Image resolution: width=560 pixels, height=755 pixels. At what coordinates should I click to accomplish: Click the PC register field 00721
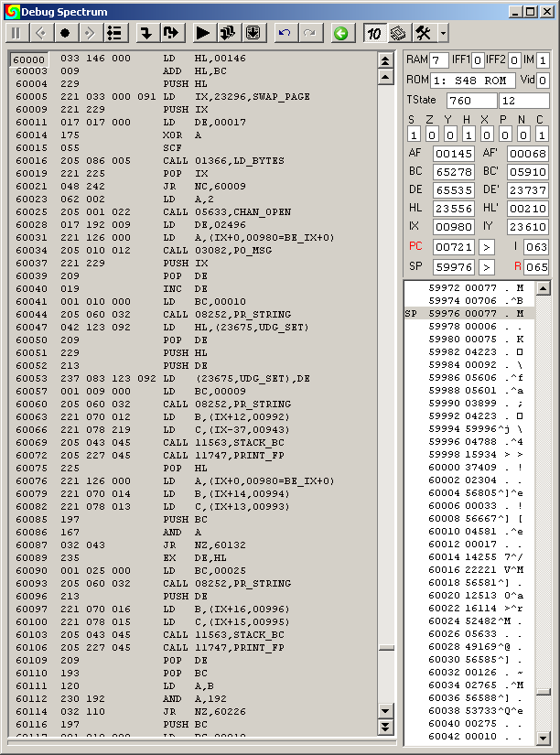click(454, 247)
